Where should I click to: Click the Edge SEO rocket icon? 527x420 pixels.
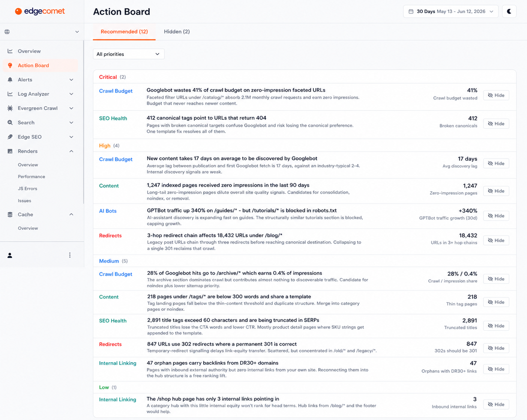[10, 137]
